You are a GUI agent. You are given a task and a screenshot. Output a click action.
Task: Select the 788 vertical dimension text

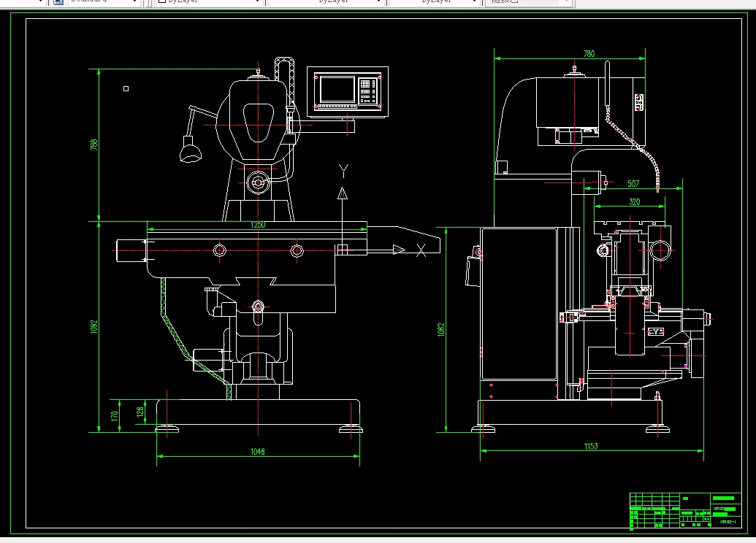point(94,145)
